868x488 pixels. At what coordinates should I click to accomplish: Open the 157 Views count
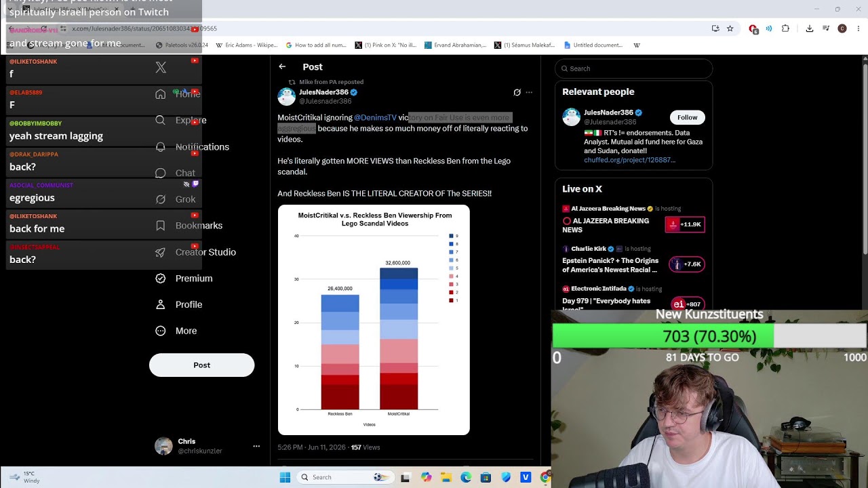(x=365, y=447)
